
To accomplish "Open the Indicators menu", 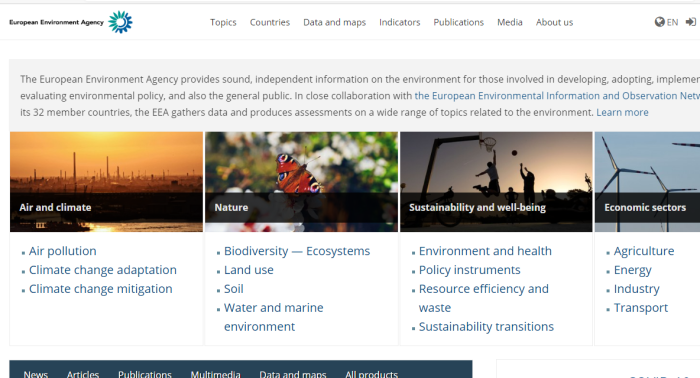I will (400, 22).
